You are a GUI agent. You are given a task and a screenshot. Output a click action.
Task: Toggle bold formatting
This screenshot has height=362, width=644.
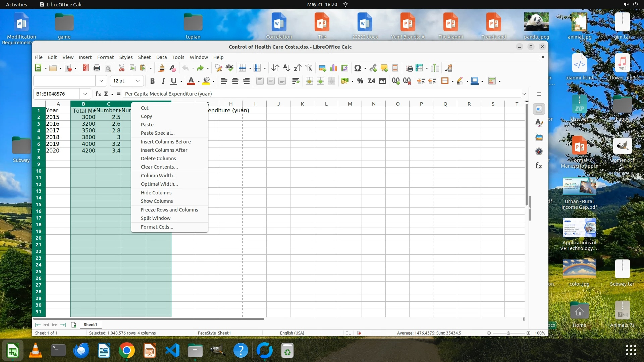[152, 81]
